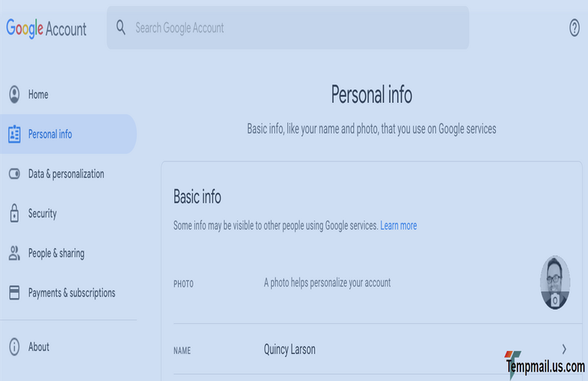
Task: Click the Home sidebar icon
Action: click(x=14, y=94)
